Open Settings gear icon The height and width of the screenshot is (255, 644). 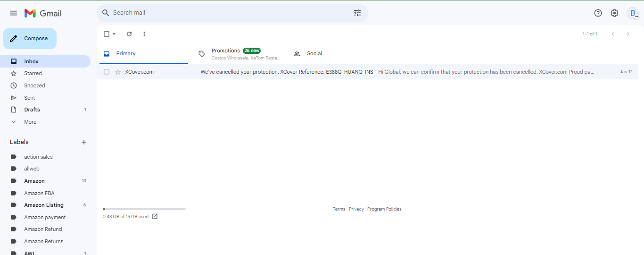coord(614,13)
